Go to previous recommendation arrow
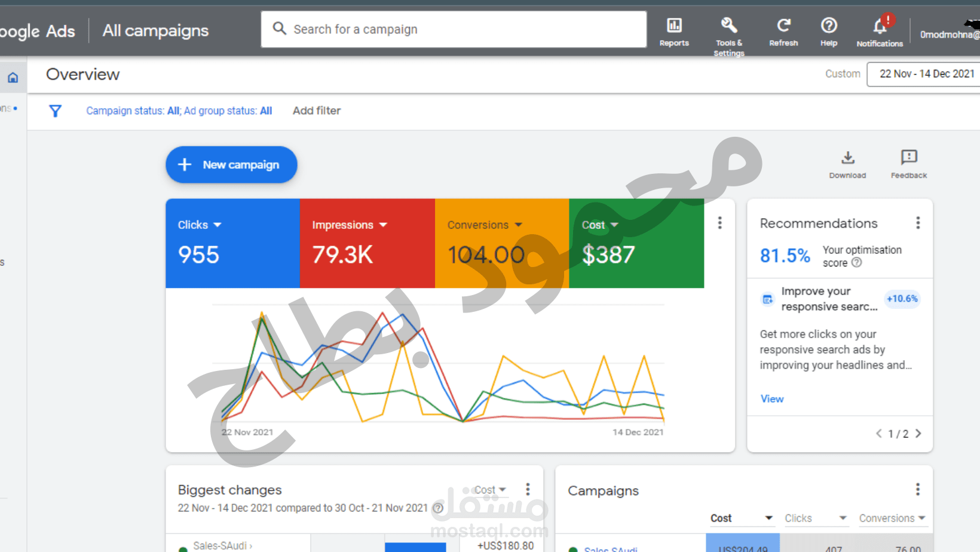The width and height of the screenshot is (980, 552). point(879,434)
